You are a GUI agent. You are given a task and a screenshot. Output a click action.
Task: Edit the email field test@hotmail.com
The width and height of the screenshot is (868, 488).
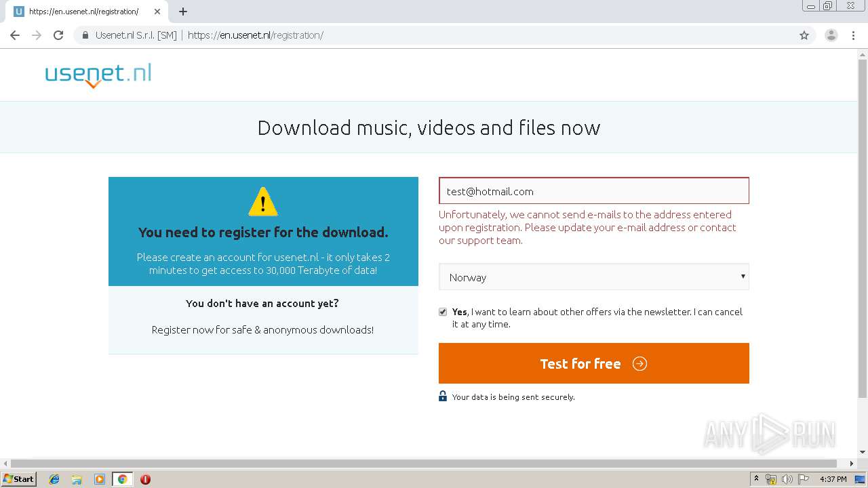(594, 191)
